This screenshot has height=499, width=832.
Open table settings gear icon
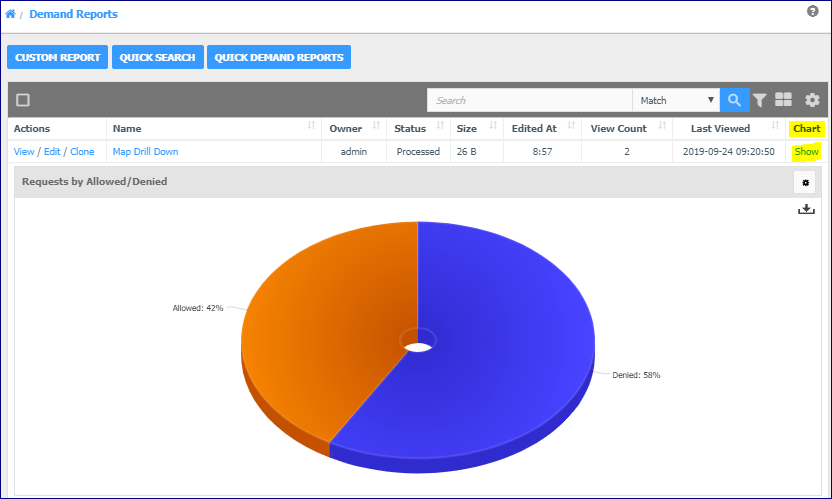pyautogui.click(x=812, y=100)
